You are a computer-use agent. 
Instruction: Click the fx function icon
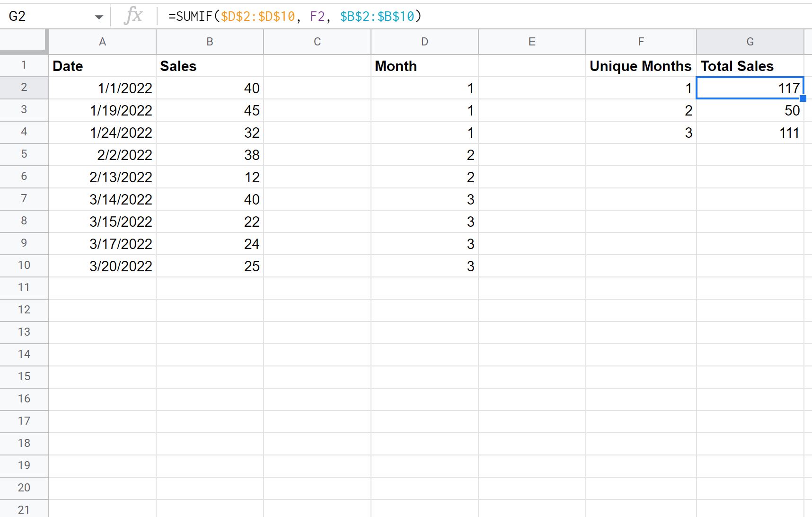pos(133,16)
